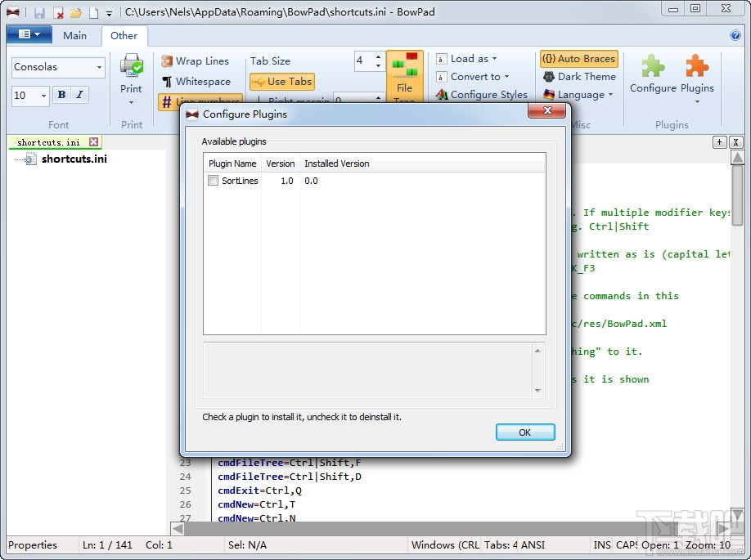Image resolution: width=751 pixels, height=560 pixels.
Task: Click the Print printer icon
Action: pos(131,67)
